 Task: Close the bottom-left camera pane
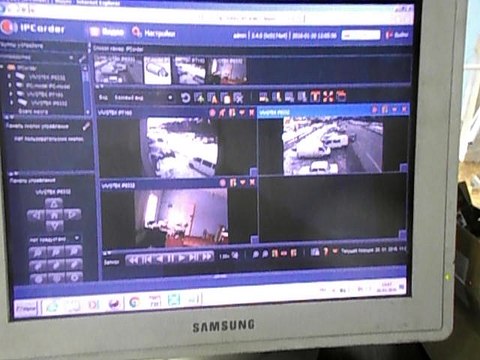(x=252, y=182)
